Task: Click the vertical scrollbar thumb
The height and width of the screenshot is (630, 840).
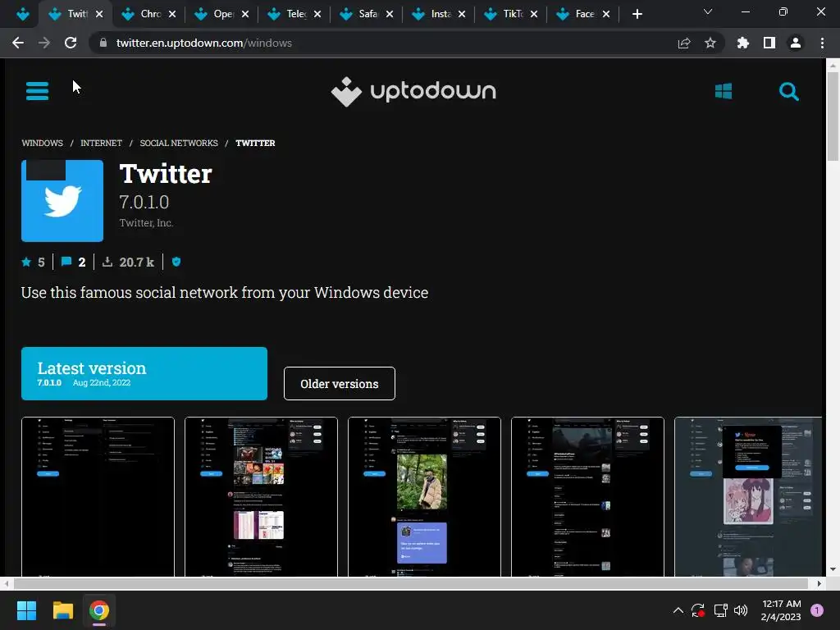Action: point(833,115)
